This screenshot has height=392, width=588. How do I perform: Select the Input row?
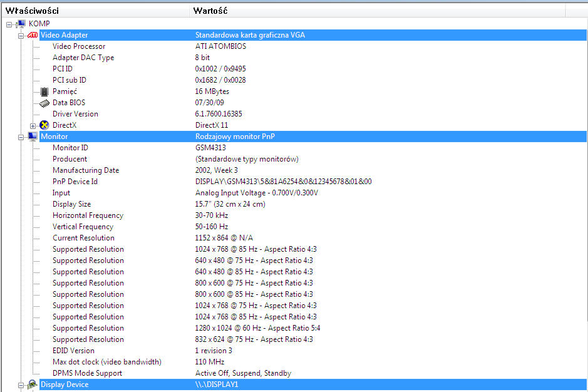(x=61, y=193)
